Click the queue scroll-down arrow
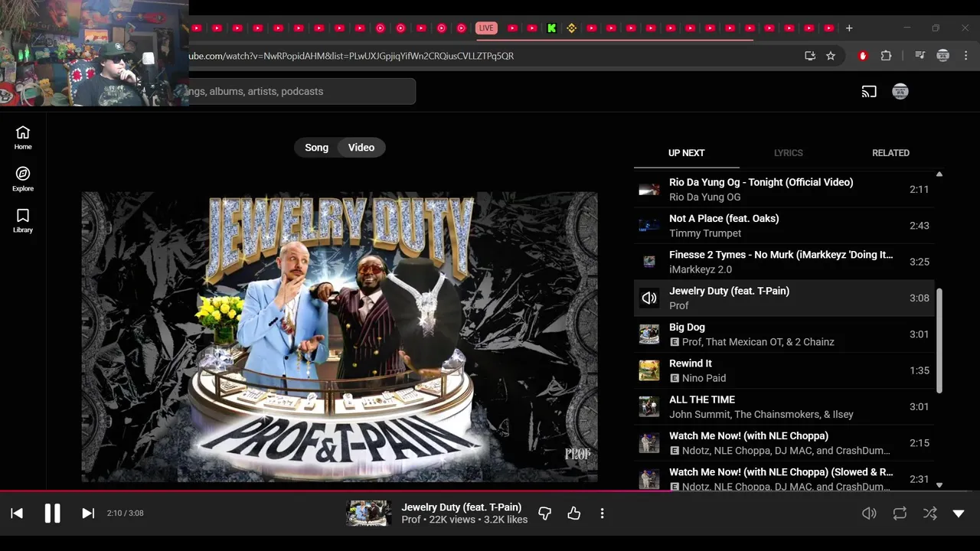The image size is (980, 551). click(x=939, y=484)
